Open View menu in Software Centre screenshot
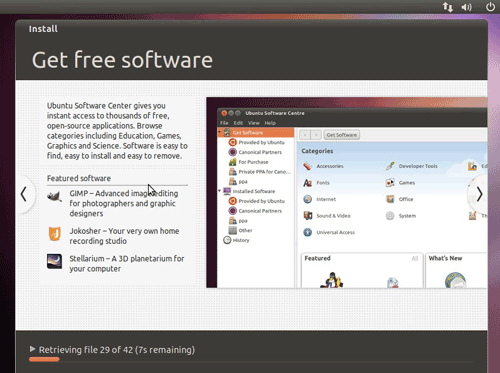This screenshot has width=500, height=373. [253, 123]
